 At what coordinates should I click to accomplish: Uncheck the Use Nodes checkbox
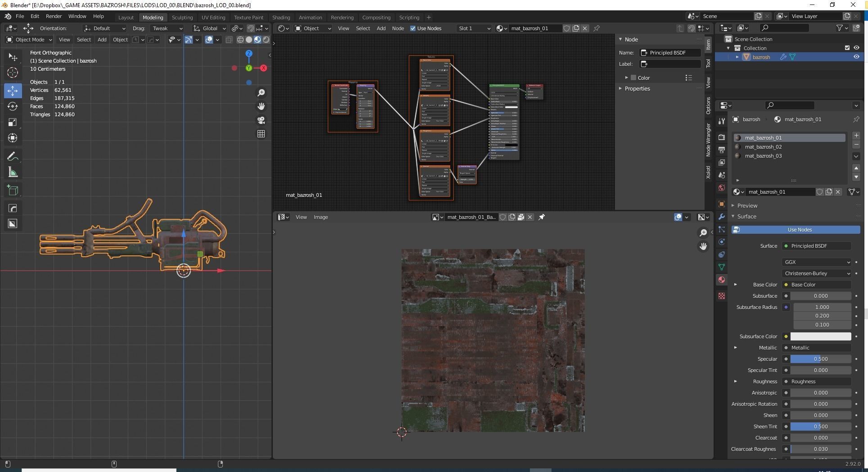coord(413,28)
